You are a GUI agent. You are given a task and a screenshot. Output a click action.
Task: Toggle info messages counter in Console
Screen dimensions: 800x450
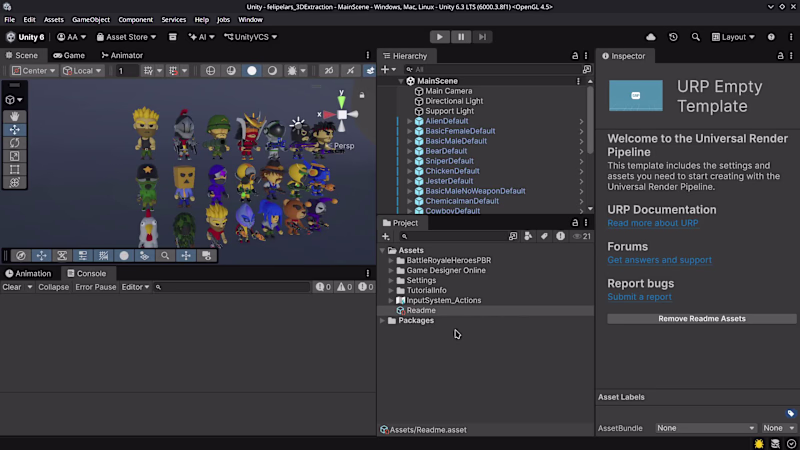pos(323,287)
